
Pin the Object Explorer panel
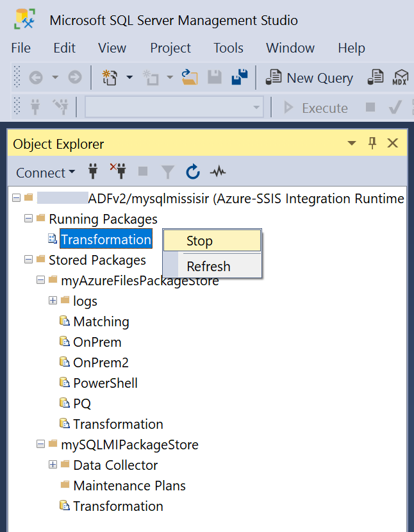(x=372, y=144)
